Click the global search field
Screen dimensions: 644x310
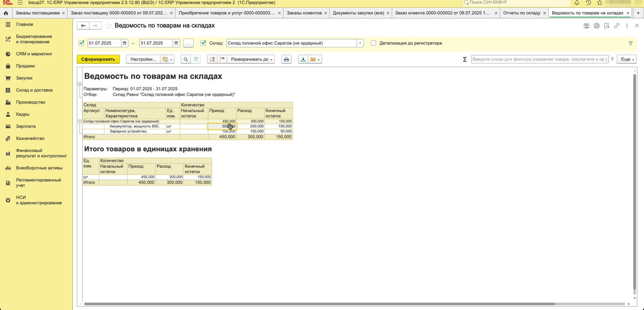[x=516, y=3]
